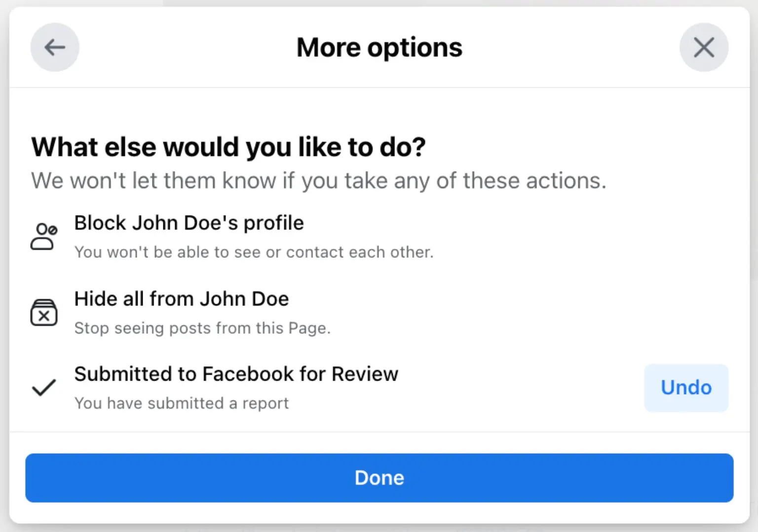Viewport: 758px width, 532px height.
Task: Select Submitted to Facebook for Review row
Action: 236,374
